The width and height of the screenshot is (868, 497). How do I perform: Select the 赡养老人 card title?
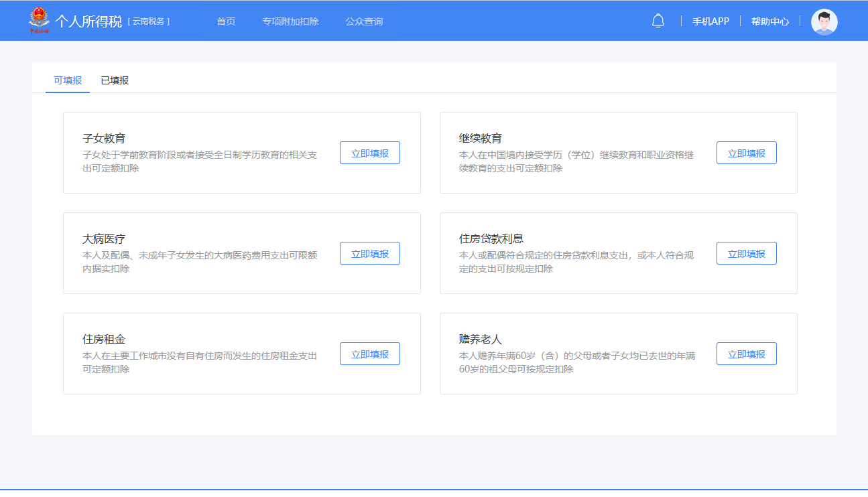(x=480, y=340)
